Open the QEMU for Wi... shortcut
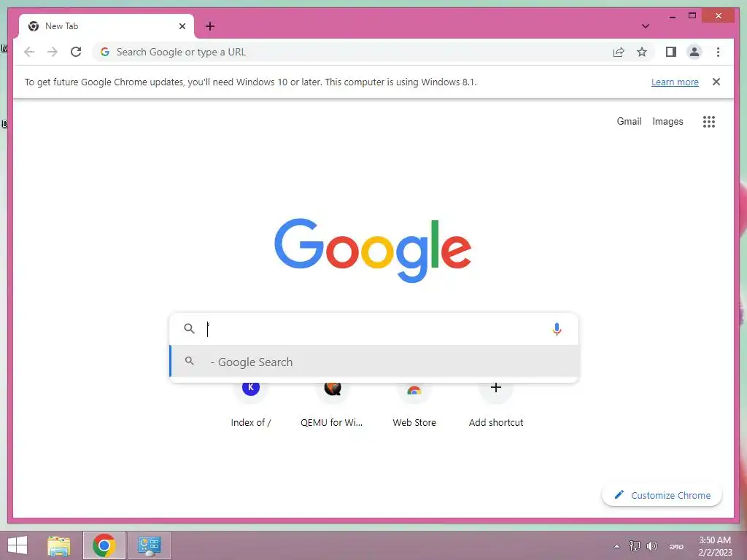This screenshot has width=747, height=560. [x=332, y=403]
